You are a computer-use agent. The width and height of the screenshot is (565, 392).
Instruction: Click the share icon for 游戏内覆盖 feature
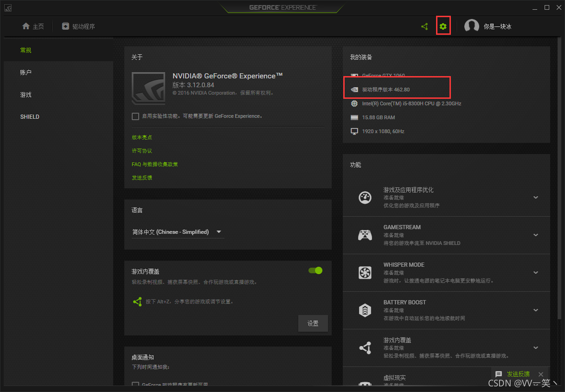tap(365, 347)
